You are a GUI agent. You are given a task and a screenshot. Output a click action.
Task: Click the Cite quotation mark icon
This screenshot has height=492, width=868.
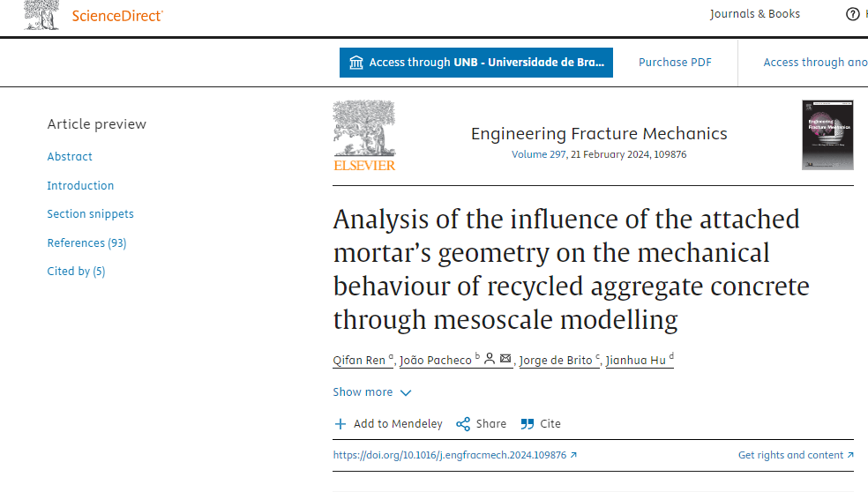coord(528,424)
